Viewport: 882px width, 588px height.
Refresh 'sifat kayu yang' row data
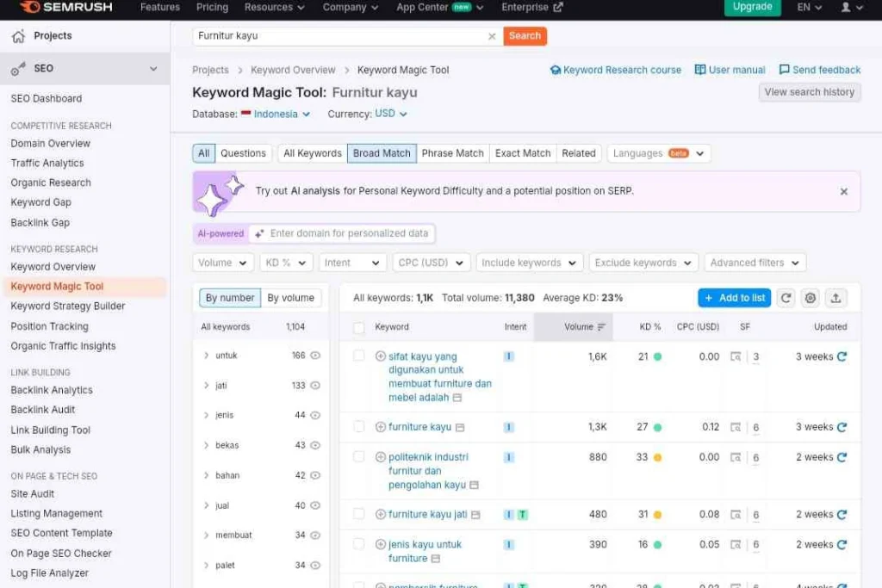pos(842,356)
